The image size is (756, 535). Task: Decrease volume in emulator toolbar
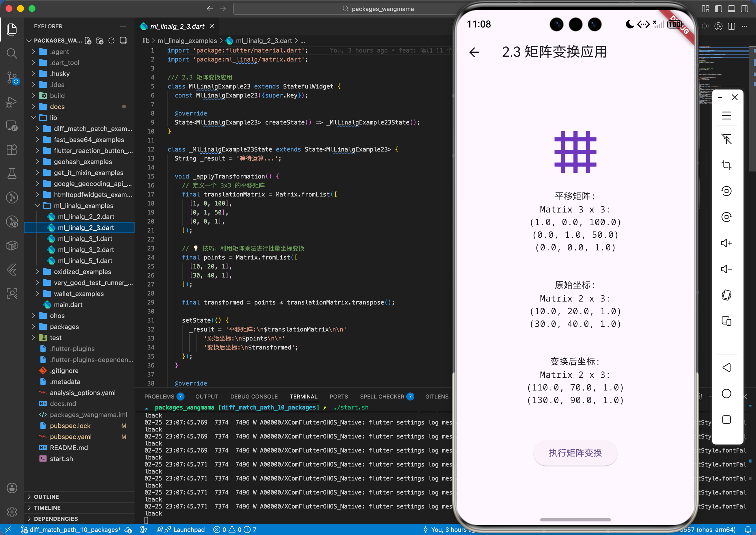[x=726, y=269]
